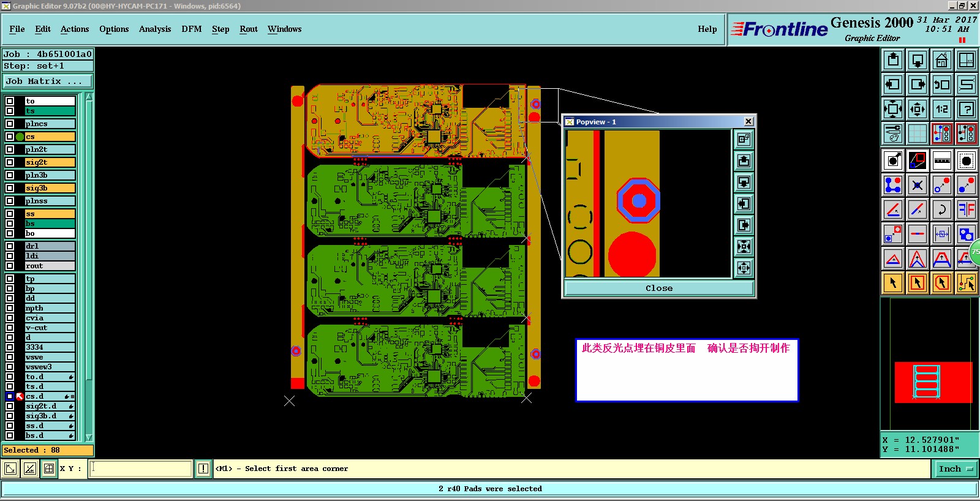The image size is (980, 501).
Task: Select the arrow pointer selection tool
Action: click(x=893, y=283)
